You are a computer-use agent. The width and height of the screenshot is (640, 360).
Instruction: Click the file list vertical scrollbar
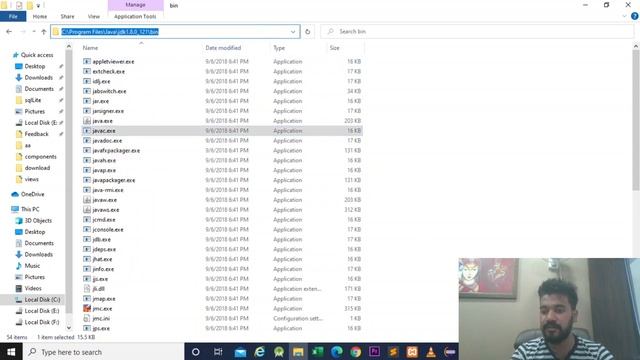[x=636, y=120]
